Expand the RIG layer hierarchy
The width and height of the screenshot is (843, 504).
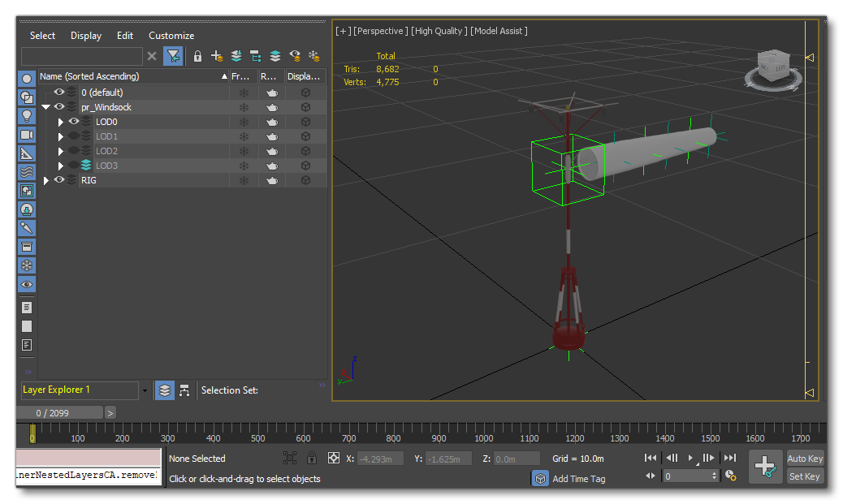(x=45, y=179)
